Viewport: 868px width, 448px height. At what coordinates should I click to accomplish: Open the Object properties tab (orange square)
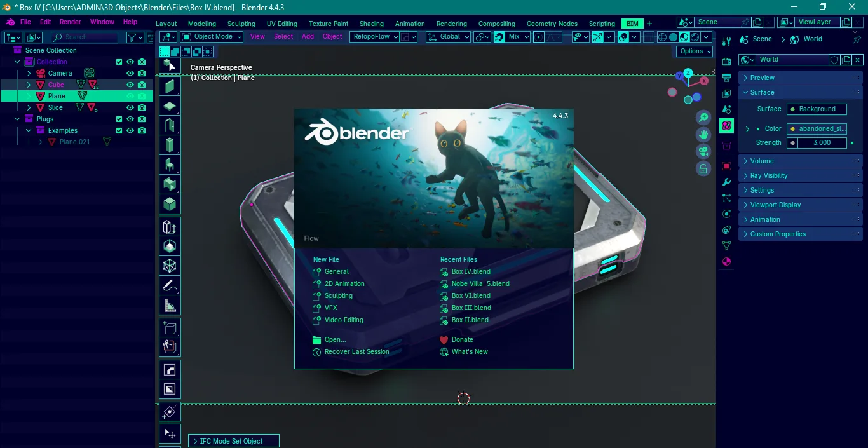coord(727,166)
